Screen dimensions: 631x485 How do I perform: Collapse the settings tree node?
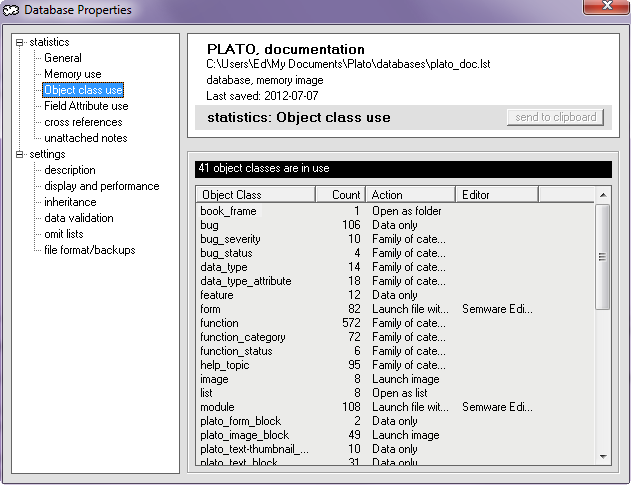pyautogui.click(x=19, y=154)
